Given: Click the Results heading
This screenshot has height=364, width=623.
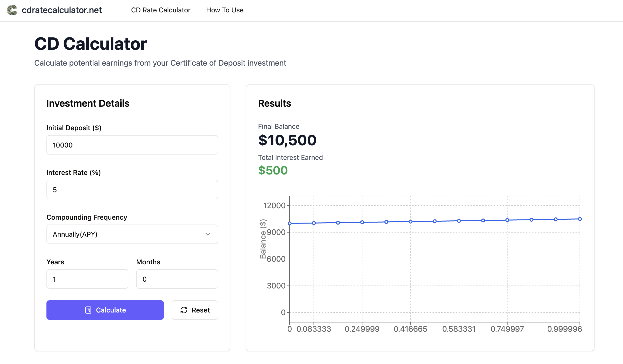Looking at the screenshot, I should (274, 104).
